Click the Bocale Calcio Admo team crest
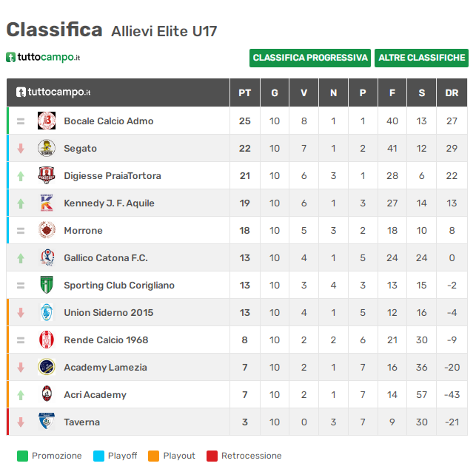The width and height of the screenshot is (476, 469). click(x=47, y=121)
